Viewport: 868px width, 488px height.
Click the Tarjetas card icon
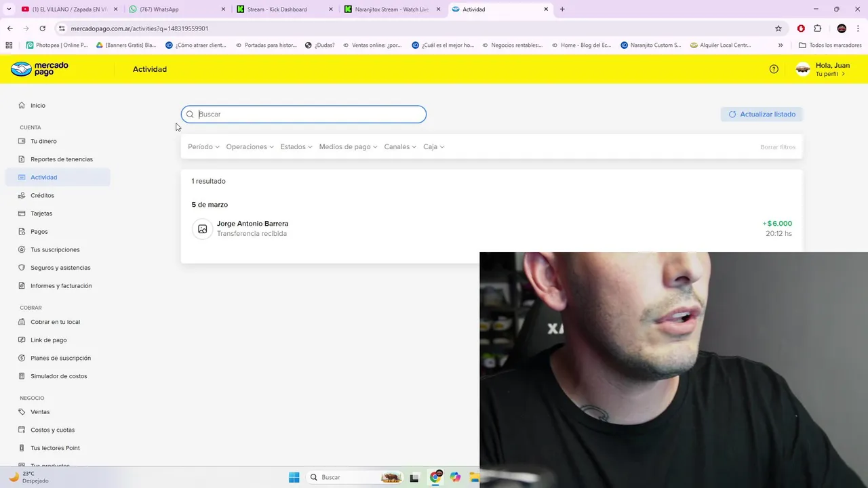click(22, 213)
